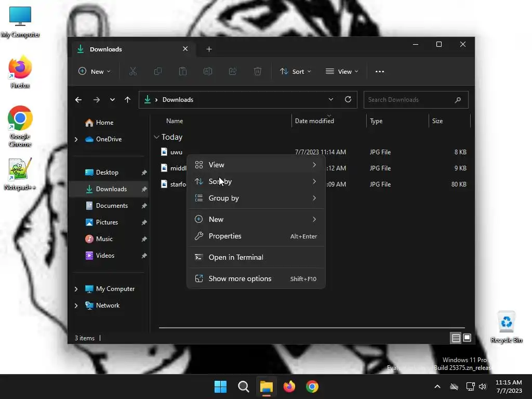The width and height of the screenshot is (532, 399).
Task: Sort by Name column header
Action: 175,121
